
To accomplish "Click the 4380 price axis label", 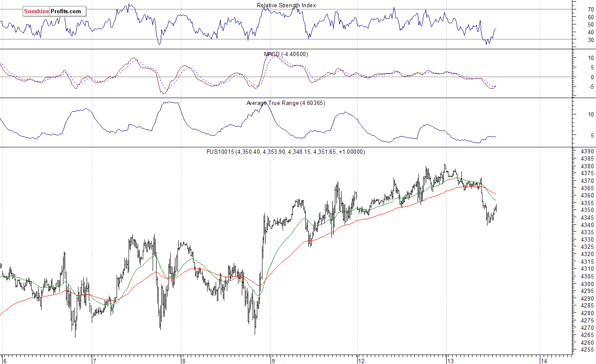I will (x=587, y=166).
